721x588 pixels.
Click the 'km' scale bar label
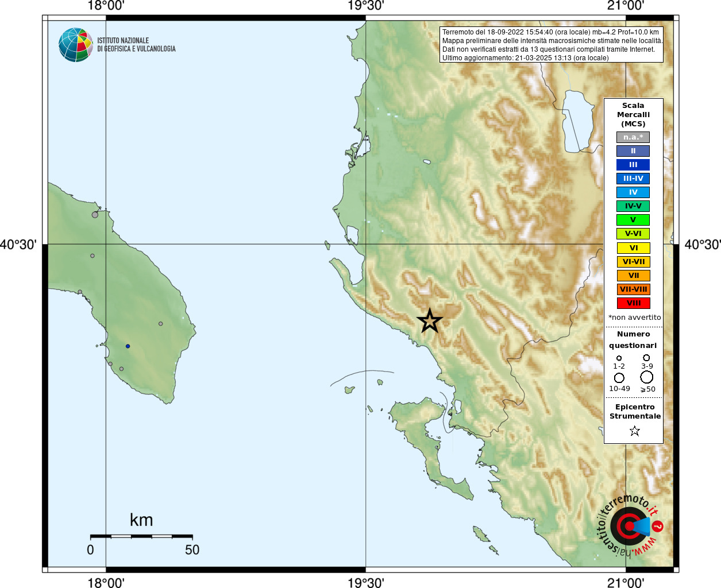tap(141, 520)
